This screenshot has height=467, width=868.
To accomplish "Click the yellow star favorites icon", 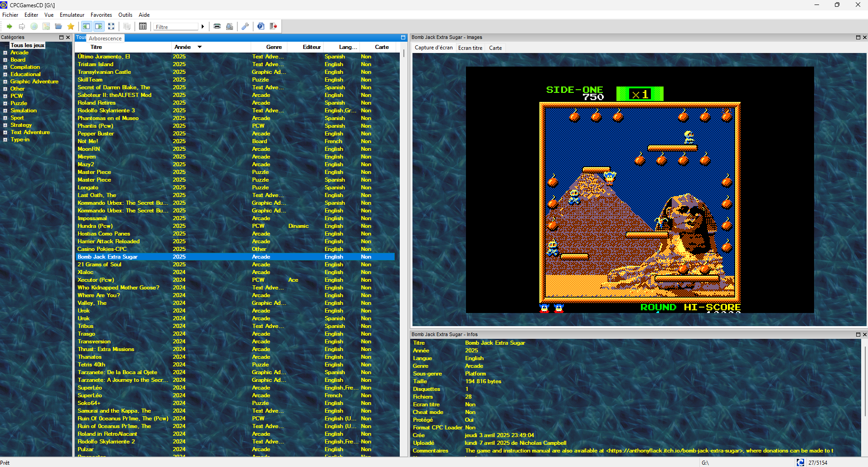I will [71, 26].
